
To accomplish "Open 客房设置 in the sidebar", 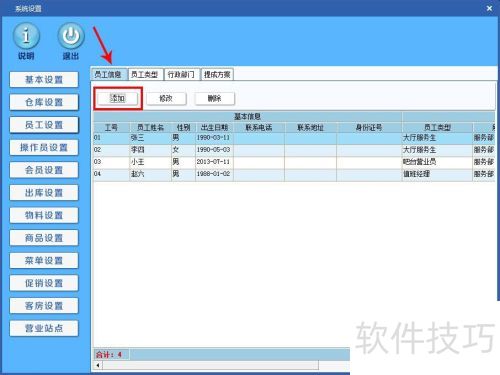I will [44, 306].
